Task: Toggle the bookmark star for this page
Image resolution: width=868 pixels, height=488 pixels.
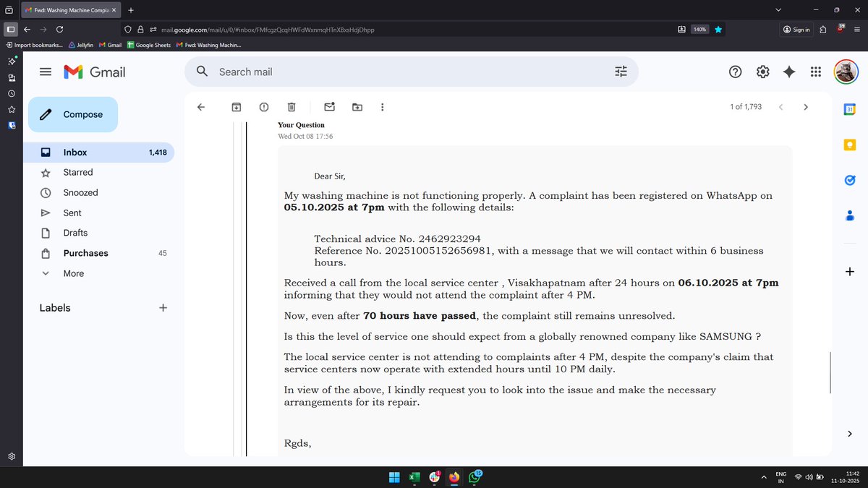Action: point(718,30)
